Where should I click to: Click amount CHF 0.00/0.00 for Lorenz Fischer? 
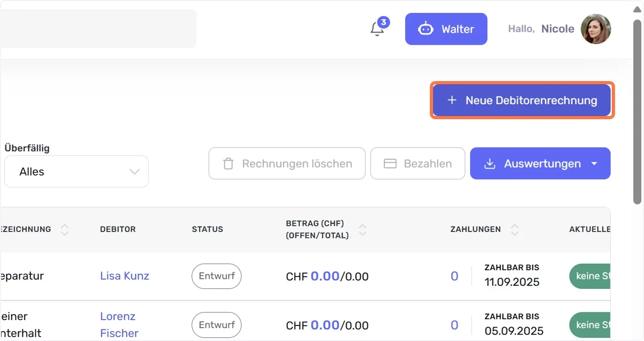pos(327,325)
